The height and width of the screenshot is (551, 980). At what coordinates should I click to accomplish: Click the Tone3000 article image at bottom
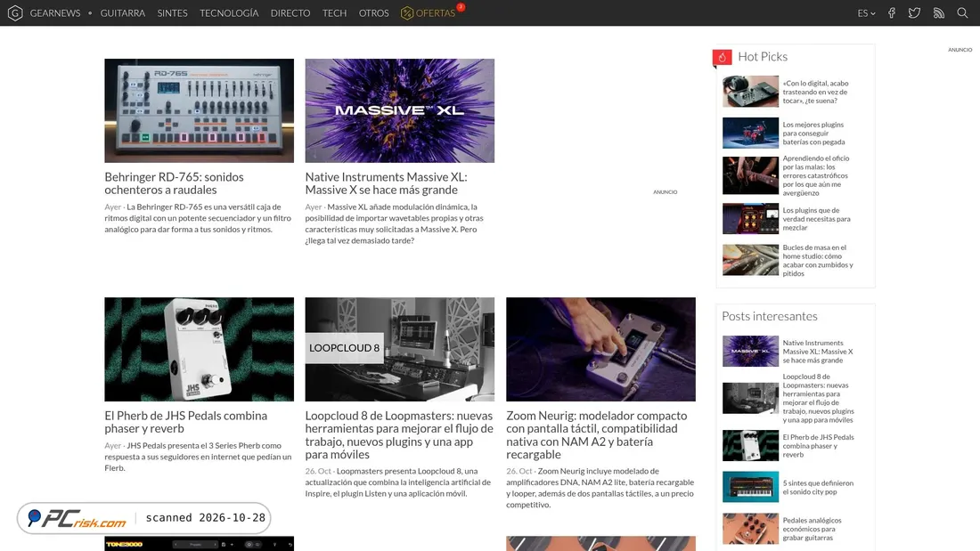(199, 544)
